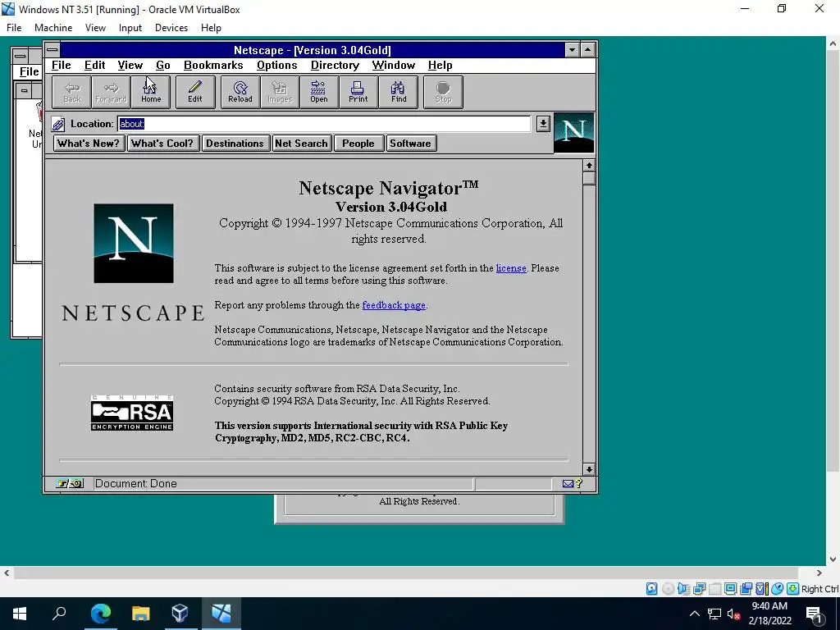Click the page scrollbar up arrow
This screenshot has height=630, width=840.
[x=589, y=166]
